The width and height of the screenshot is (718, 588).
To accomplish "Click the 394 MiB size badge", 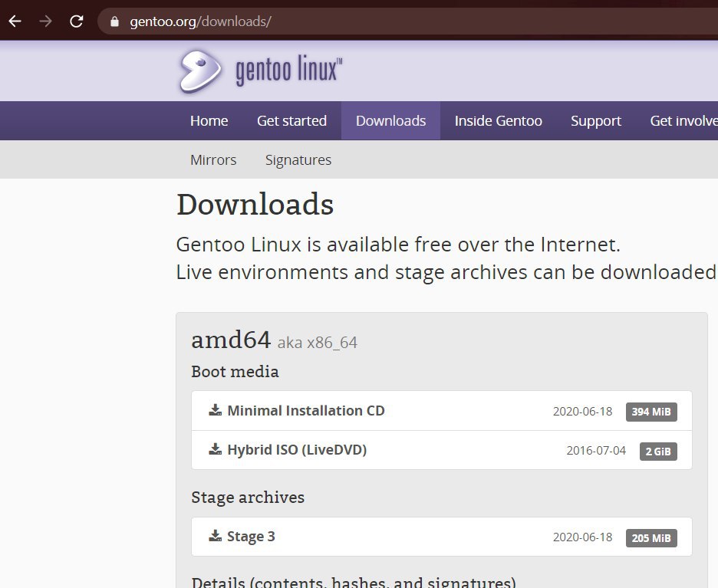I will 651,412.
